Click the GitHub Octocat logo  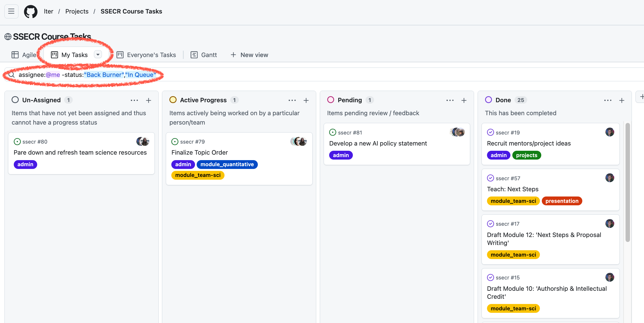[x=31, y=12]
